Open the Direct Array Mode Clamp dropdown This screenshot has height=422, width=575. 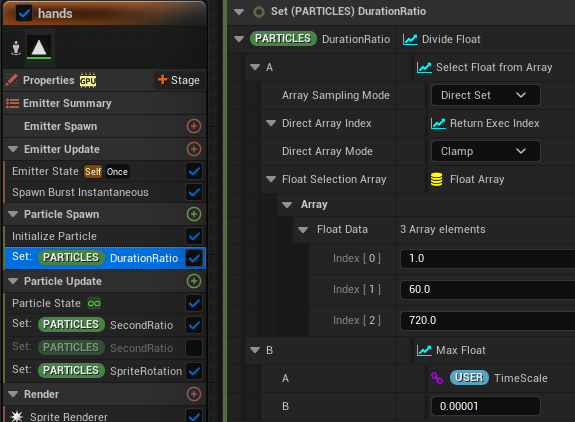(x=485, y=151)
